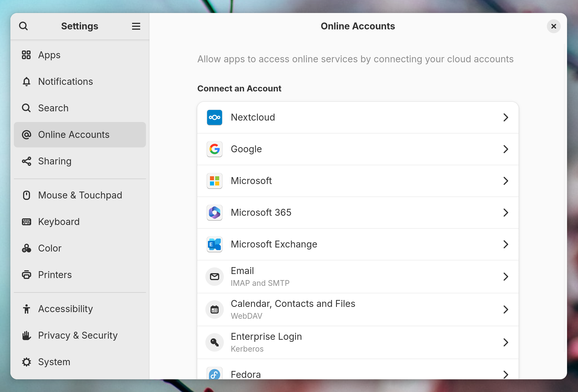Image resolution: width=578 pixels, height=392 pixels.
Task: Select the Microsoft account option
Action: coord(357,181)
